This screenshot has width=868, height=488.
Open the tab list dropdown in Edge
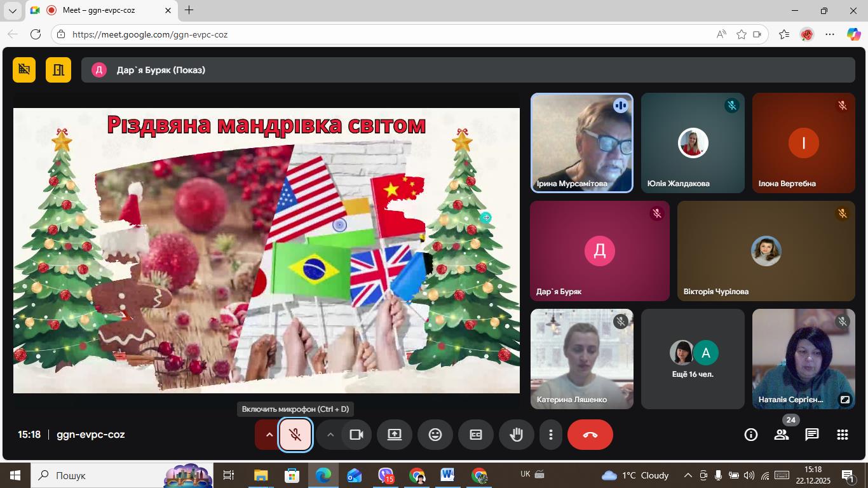pyautogui.click(x=12, y=10)
